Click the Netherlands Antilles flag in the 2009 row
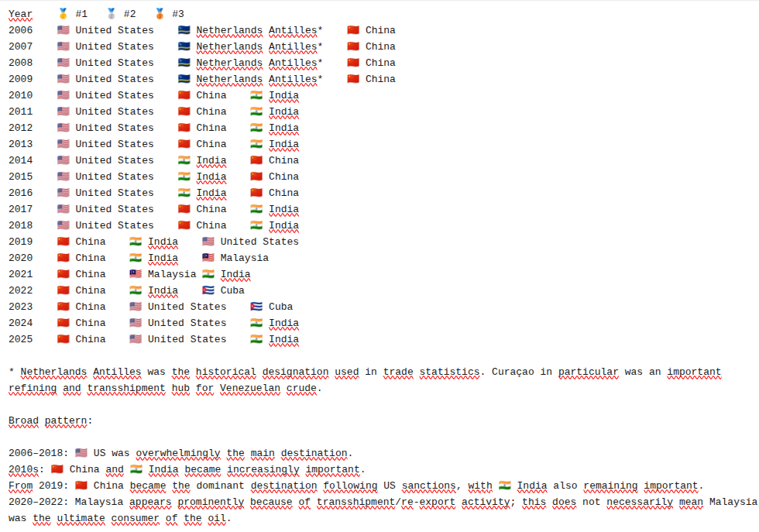 click(x=184, y=79)
